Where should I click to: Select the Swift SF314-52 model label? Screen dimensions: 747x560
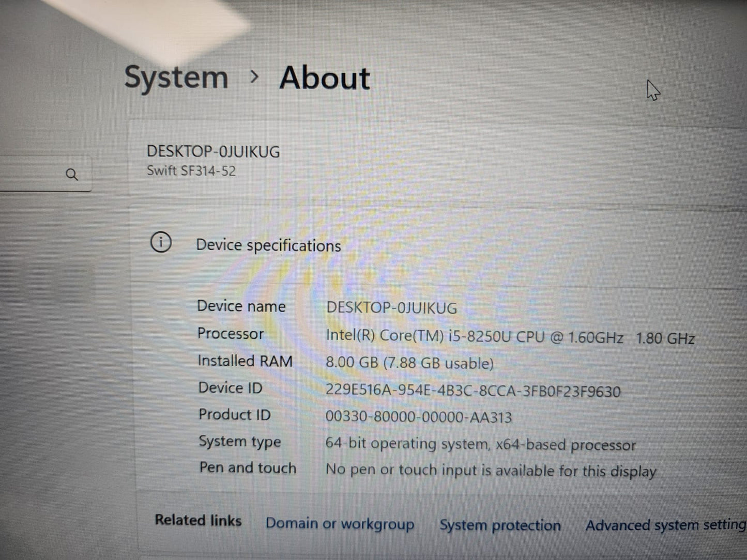(x=191, y=171)
